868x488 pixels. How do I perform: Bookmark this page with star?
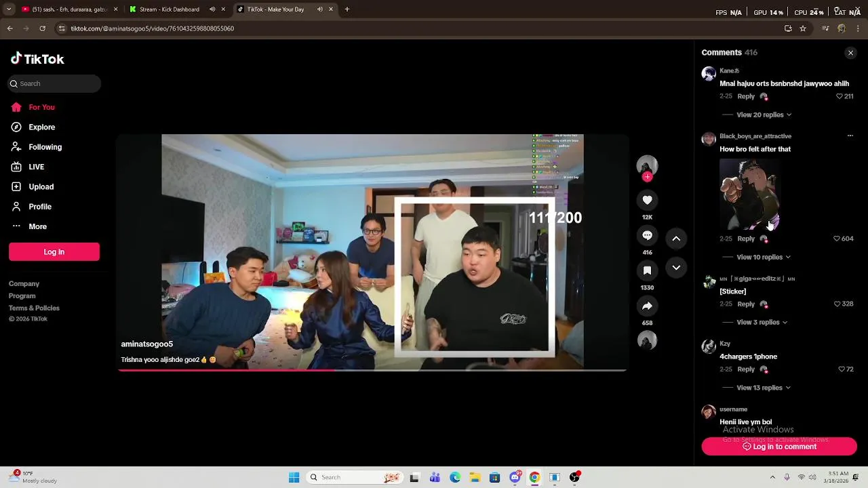click(803, 28)
